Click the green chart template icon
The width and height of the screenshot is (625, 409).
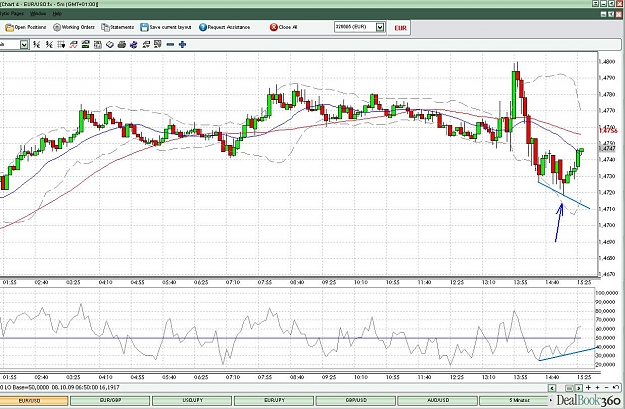[x=85, y=44]
